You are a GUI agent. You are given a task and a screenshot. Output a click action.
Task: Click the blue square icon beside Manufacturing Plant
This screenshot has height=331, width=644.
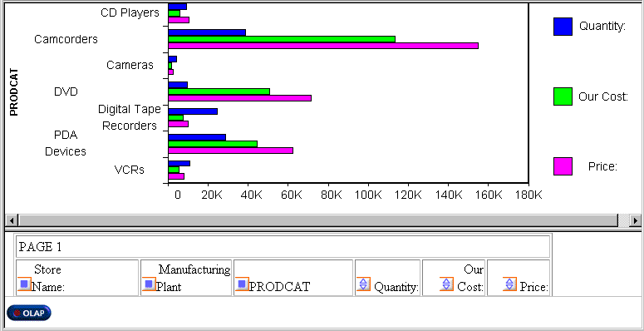(149, 284)
